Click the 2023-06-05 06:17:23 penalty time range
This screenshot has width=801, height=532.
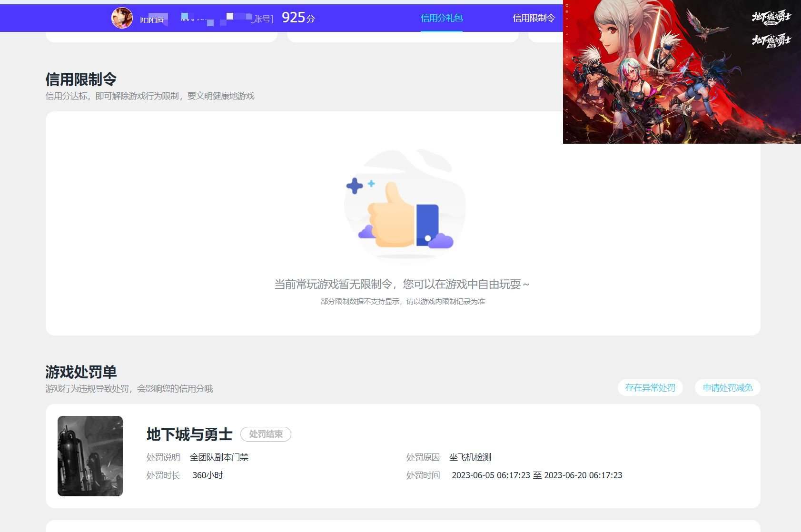(537, 475)
